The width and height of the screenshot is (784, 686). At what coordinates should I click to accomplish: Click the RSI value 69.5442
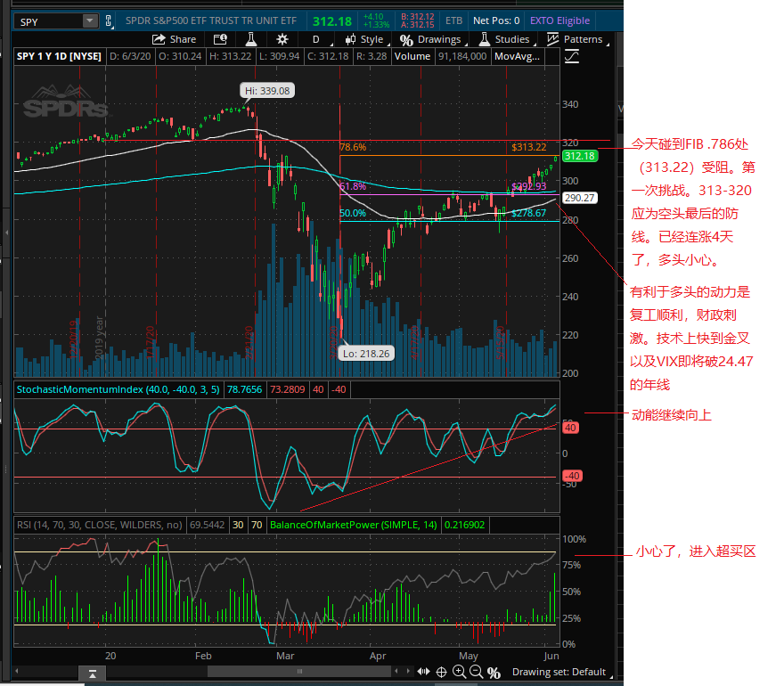pos(207,525)
